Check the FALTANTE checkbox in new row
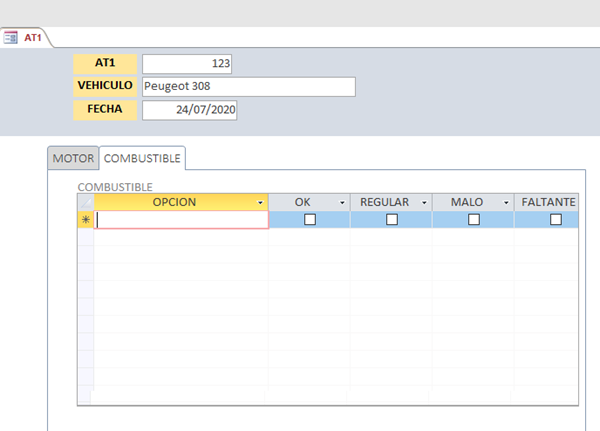The image size is (600, 431). pyautogui.click(x=556, y=219)
